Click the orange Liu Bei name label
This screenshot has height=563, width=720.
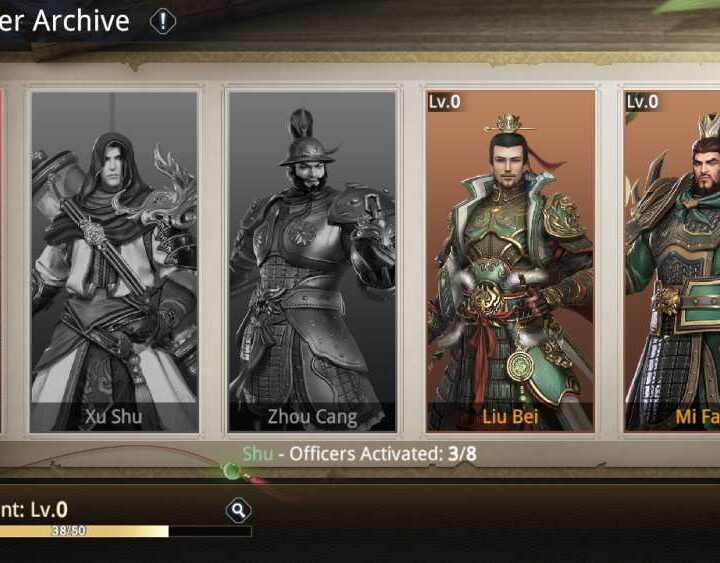coord(510,417)
